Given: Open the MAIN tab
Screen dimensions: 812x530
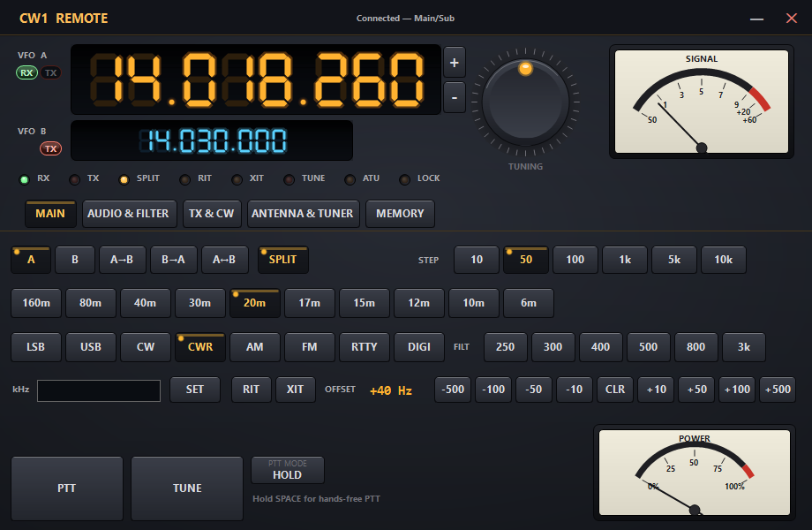Looking at the screenshot, I should (50, 214).
